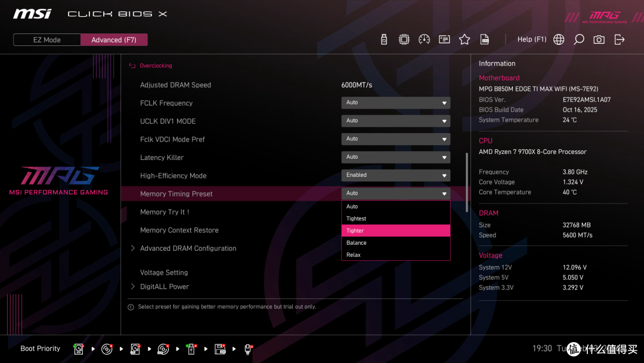Collapse the Memory Timing Preset dropdown
Screen dimensions: 644x363
(395, 193)
